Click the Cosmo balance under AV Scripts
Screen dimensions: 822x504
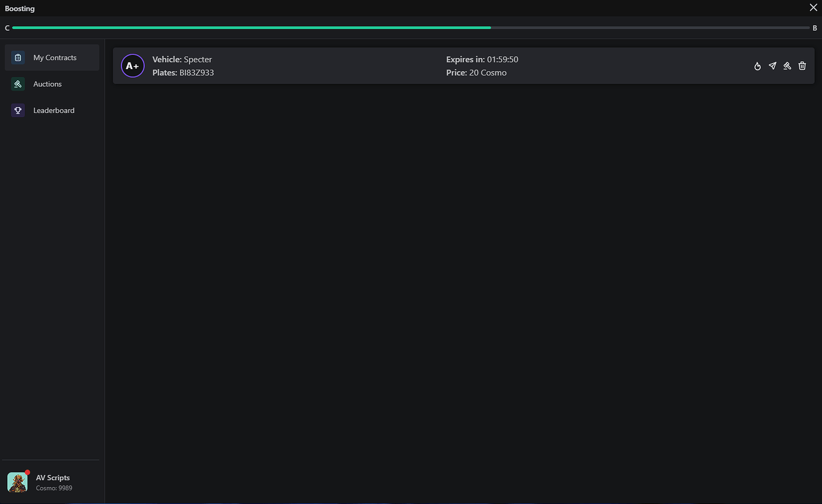(54, 488)
